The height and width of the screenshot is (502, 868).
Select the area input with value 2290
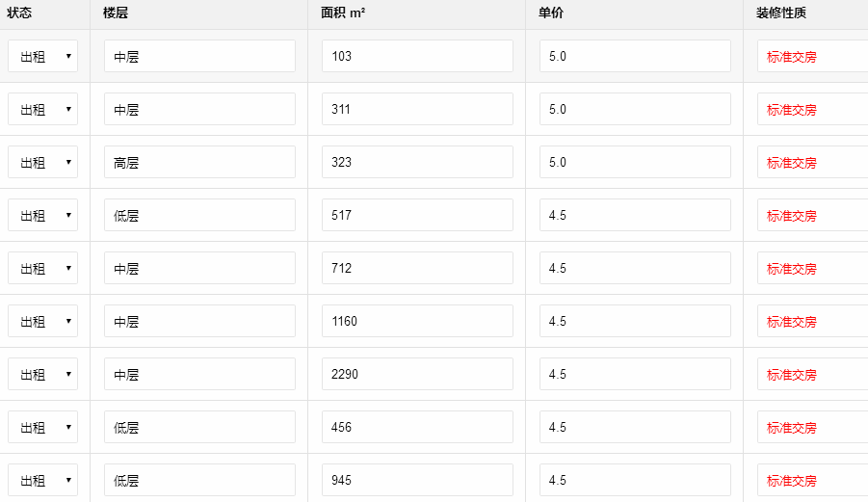point(417,374)
